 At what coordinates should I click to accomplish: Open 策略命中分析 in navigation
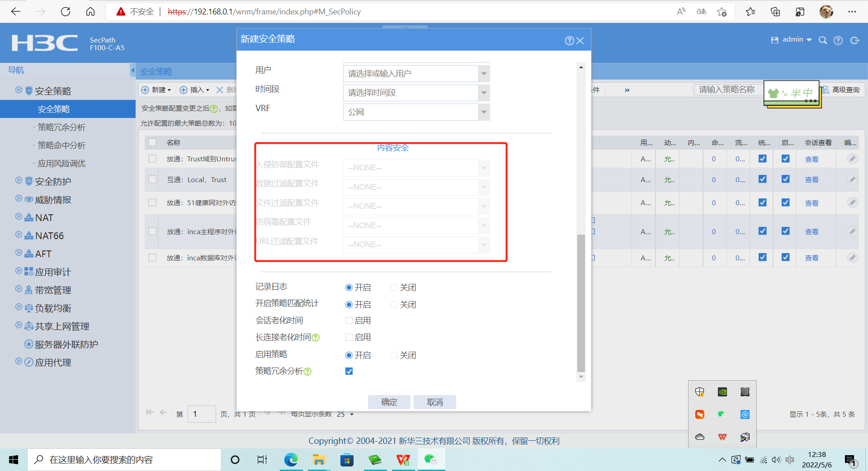61,145
